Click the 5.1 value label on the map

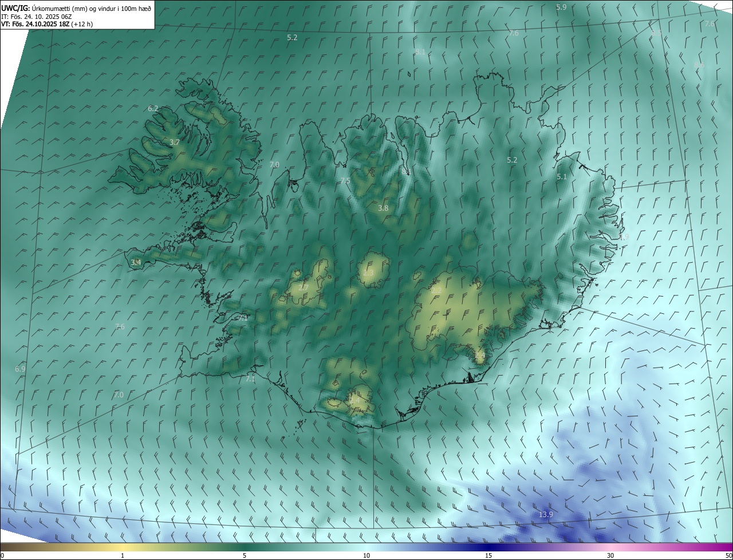click(x=562, y=177)
